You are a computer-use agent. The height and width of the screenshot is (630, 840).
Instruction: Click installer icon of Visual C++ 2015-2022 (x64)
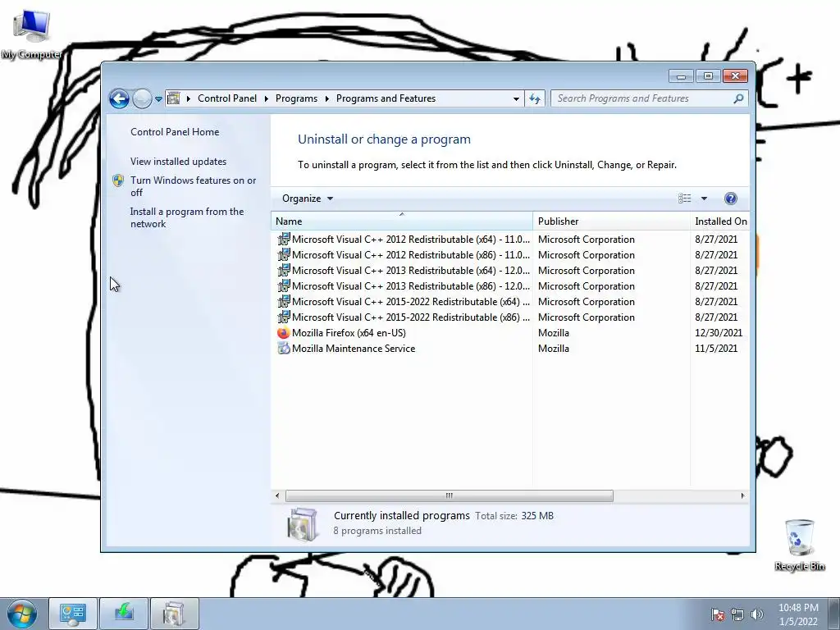click(283, 301)
